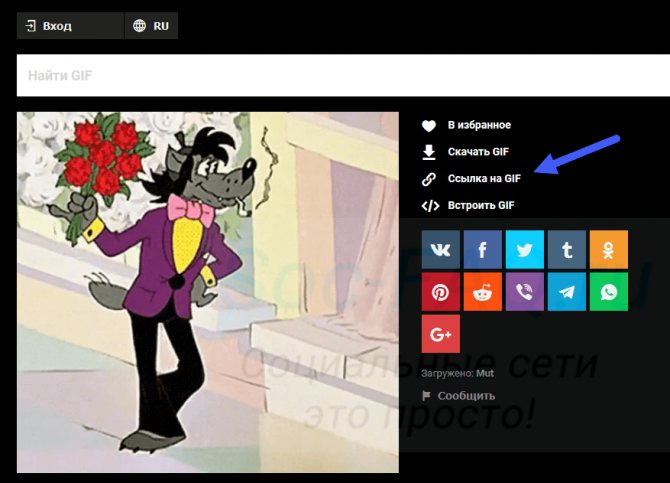Viewport: 670px width, 483px height.
Task: Copy link via Ссылка на GIF
Action: point(484,178)
